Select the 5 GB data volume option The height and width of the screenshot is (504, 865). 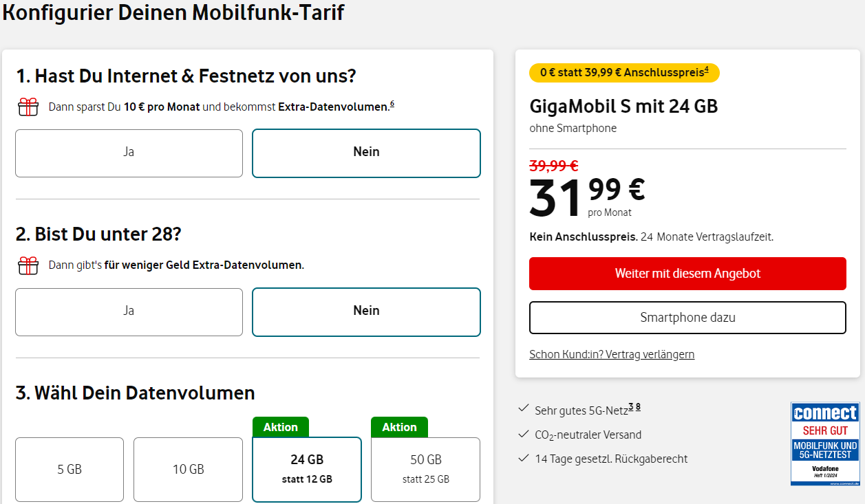(x=70, y=470)
